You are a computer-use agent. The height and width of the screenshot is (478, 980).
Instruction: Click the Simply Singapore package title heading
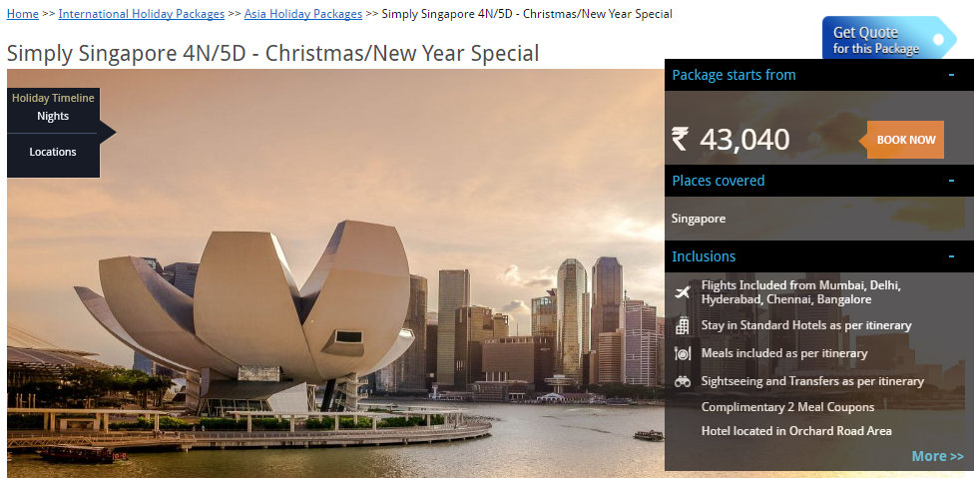point(272,53)
